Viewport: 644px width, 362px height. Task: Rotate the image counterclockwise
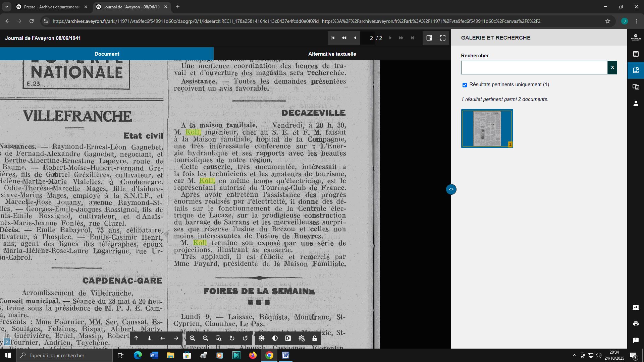(245, 339)
